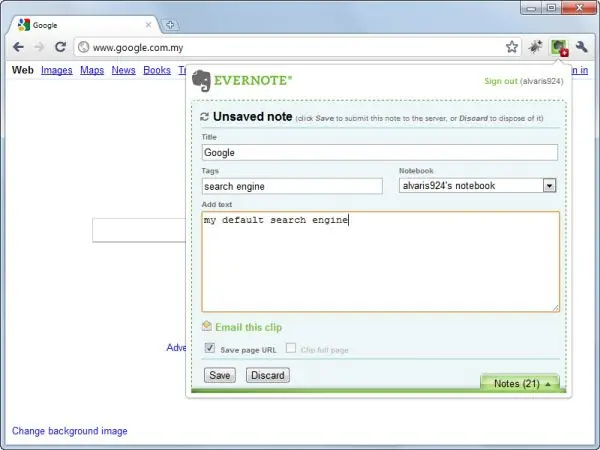Click the Evernote wordmark text

(x=253, y=81)
